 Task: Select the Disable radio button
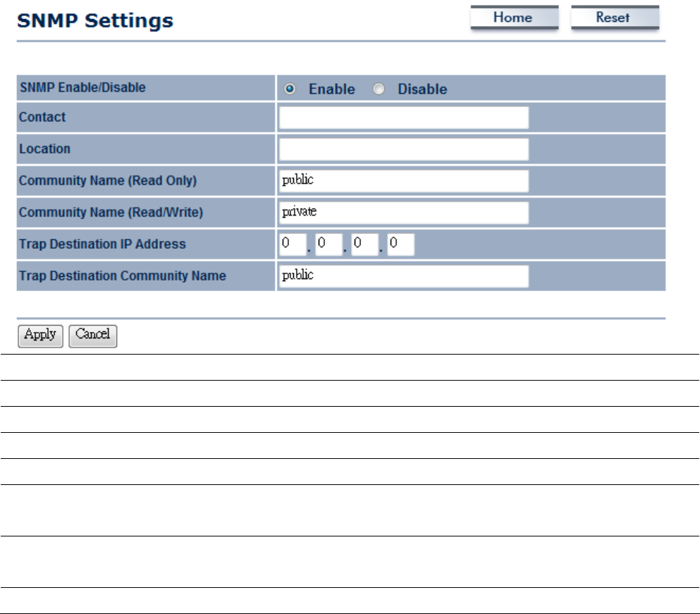click(x=379, y=89)
